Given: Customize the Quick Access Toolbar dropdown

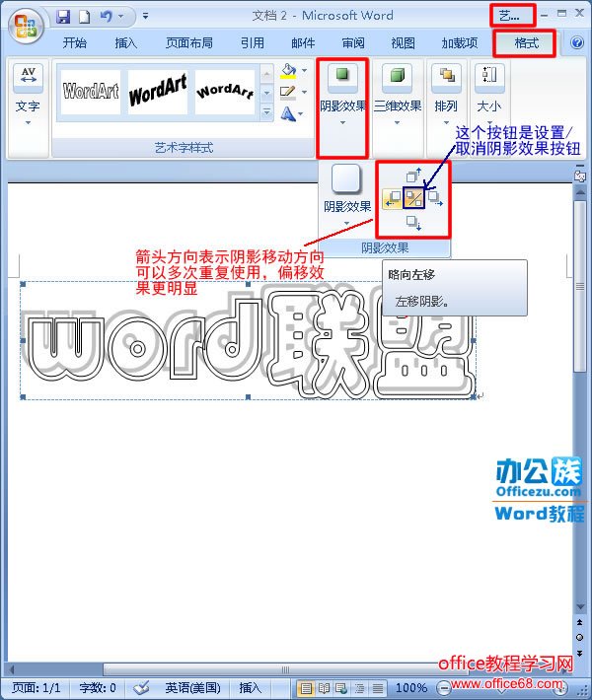Looking at the screenshot, I should click(145, 17).
